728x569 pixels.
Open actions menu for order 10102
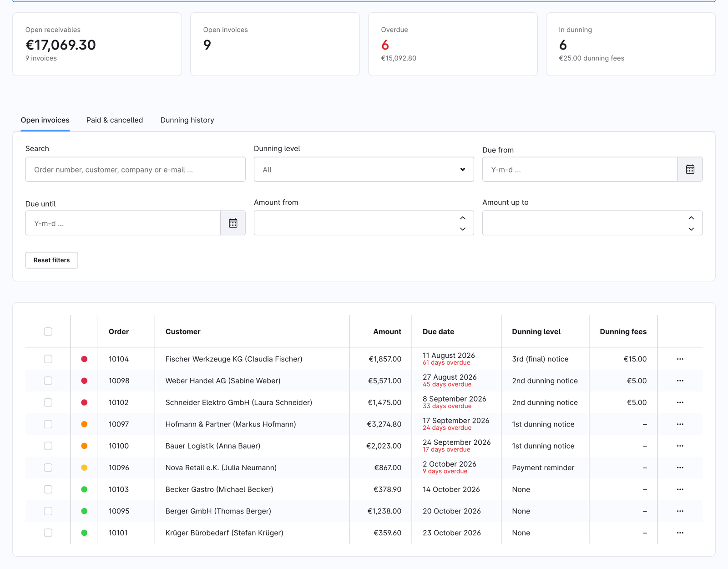pos(680,402)
